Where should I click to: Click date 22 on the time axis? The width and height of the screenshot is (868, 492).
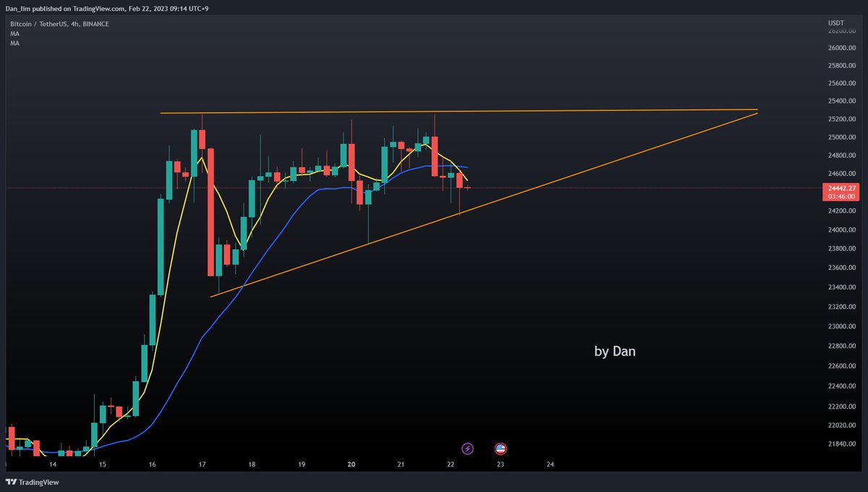click(451, 465)
